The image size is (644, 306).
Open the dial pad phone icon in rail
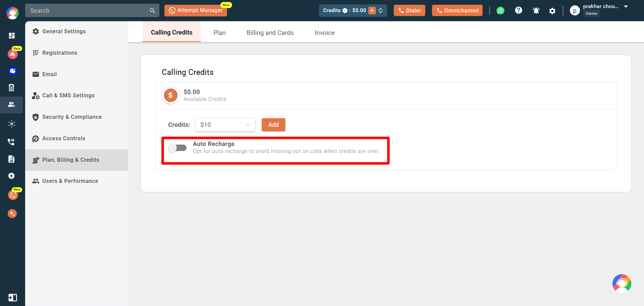(x=11, y=88)
